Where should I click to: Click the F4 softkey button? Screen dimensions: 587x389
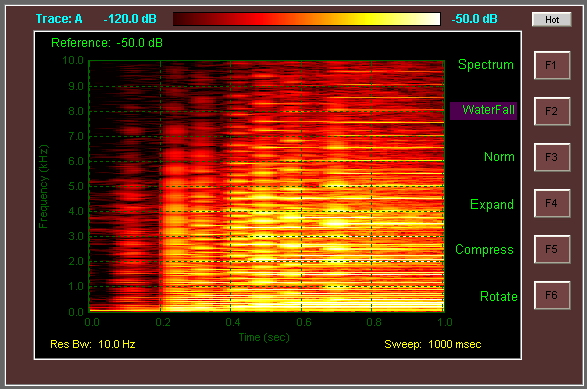coord(552,203)
